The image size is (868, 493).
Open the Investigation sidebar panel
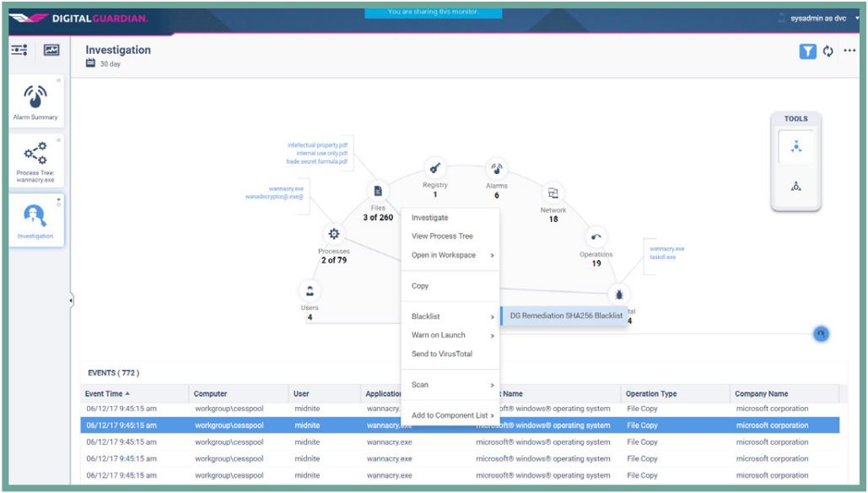click(34, 213)
